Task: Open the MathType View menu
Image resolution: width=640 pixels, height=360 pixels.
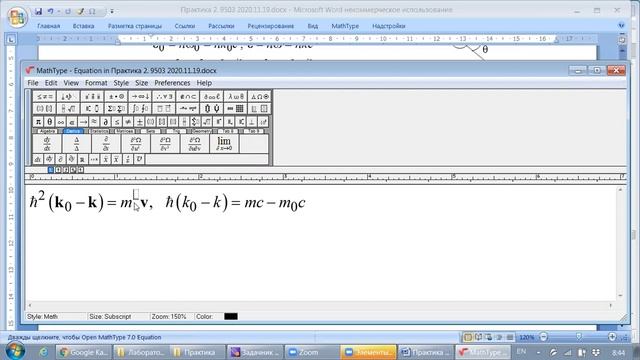Action: (71, 83)
